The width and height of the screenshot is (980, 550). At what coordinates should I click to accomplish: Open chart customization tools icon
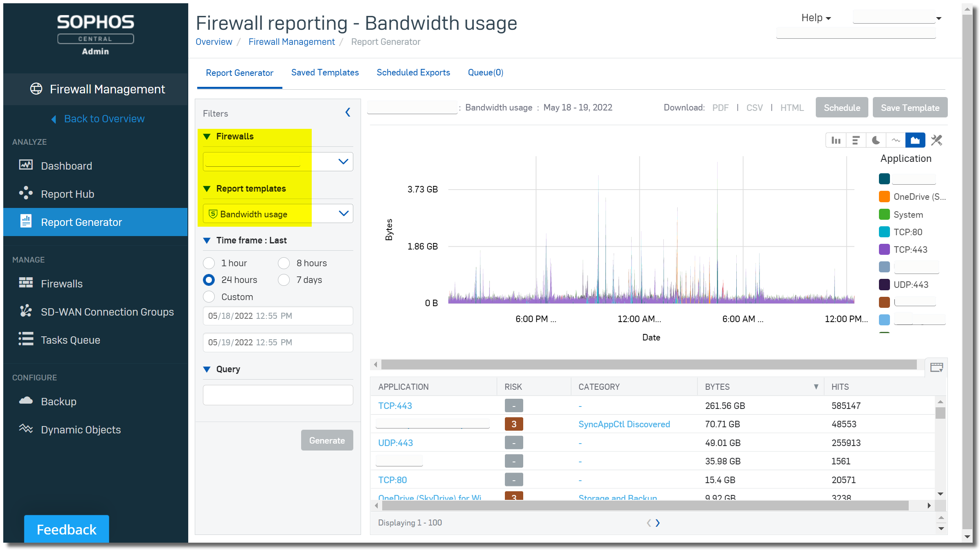936,140
